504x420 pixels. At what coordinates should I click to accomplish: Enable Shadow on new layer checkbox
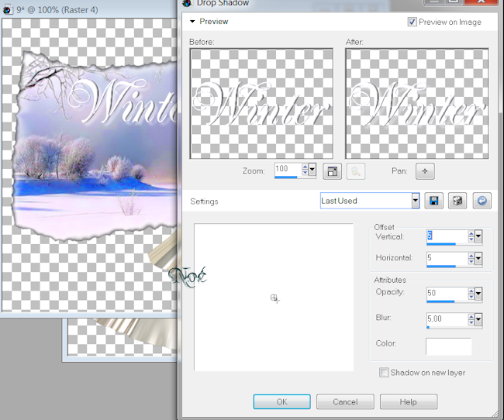pyautogui.click(x=384, y=373)
